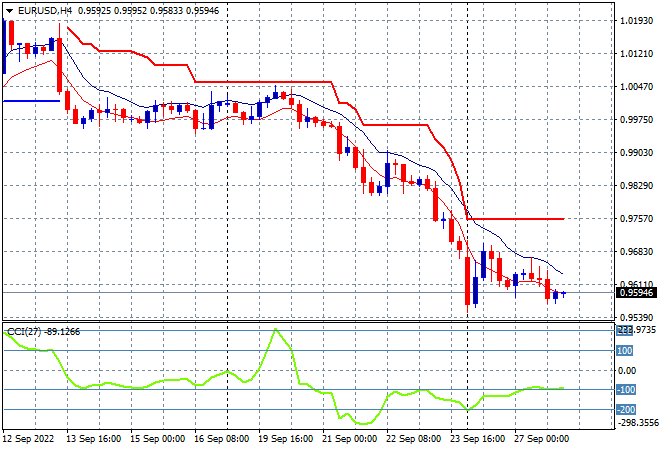This screenshot has width=660, height=450.
Task: Click the 0.99750 price axis label
Action: click(x=636, y=120)
